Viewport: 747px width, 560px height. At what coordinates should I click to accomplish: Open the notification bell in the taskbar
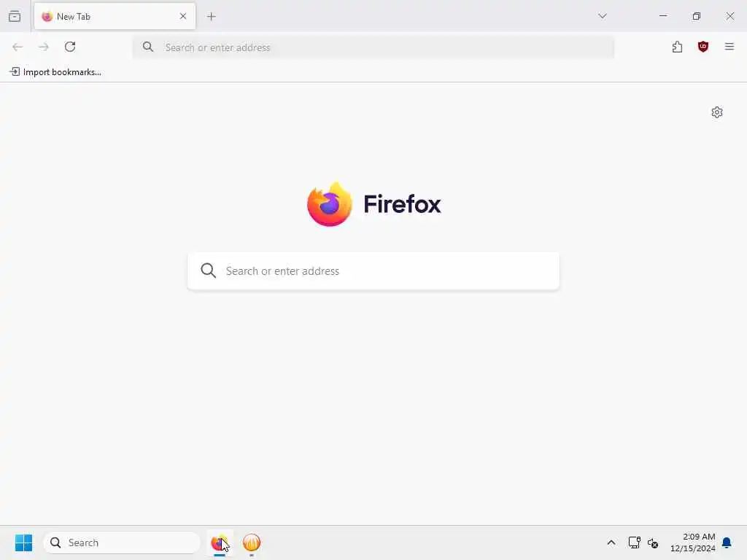(x=727, y=542)
